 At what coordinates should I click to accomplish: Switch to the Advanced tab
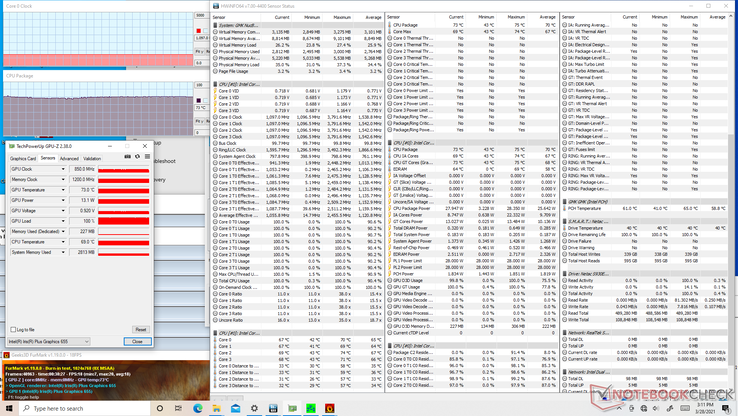[69, 159]
